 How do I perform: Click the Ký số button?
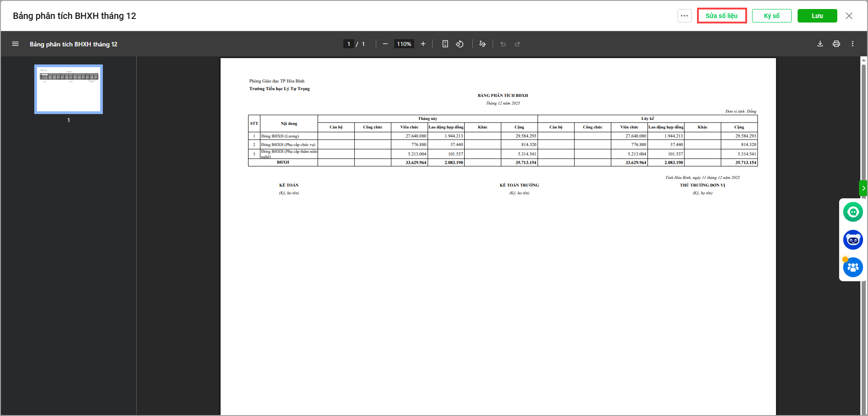click(x=771, y=16)
